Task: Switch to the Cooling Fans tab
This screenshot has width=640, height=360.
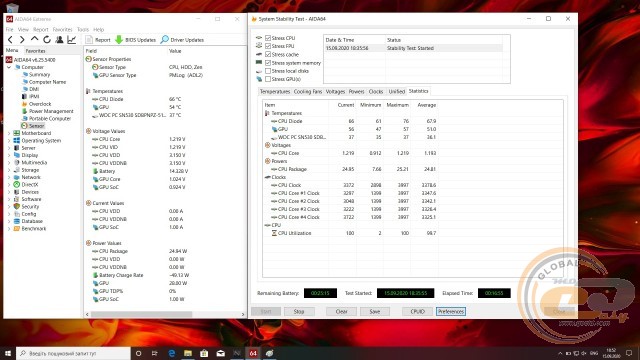Action: coord(308,91)
